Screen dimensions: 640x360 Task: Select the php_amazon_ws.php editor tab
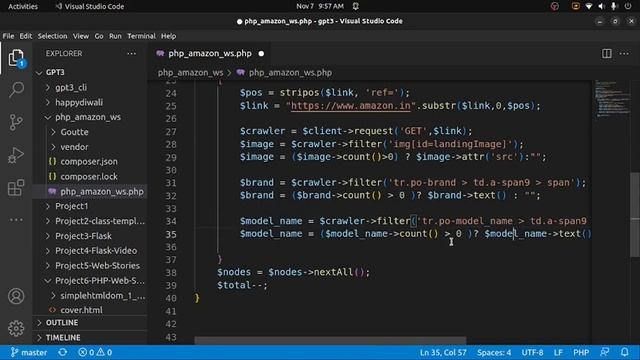coord(210,53)
